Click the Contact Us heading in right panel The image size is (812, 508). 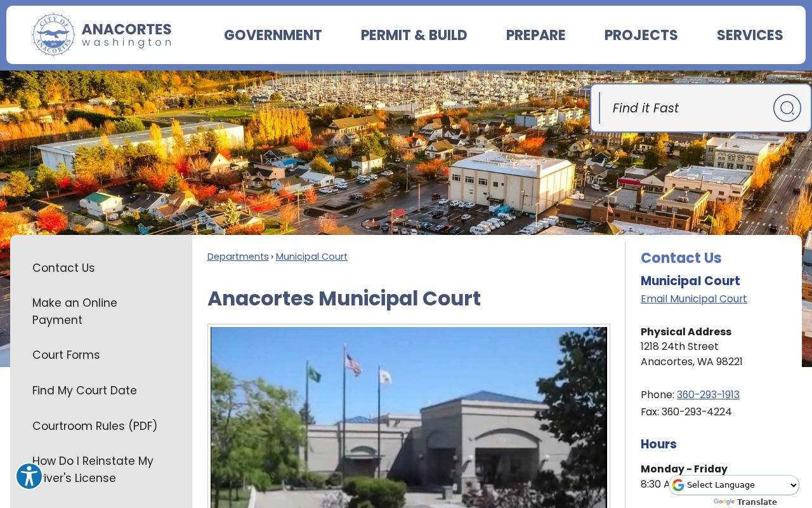[681, 258]
